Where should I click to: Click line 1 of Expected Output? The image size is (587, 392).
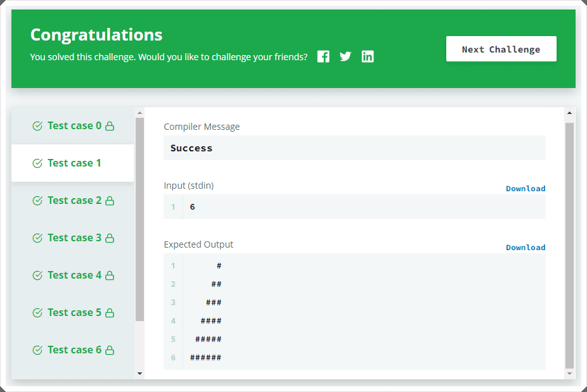tap(219, 265)
